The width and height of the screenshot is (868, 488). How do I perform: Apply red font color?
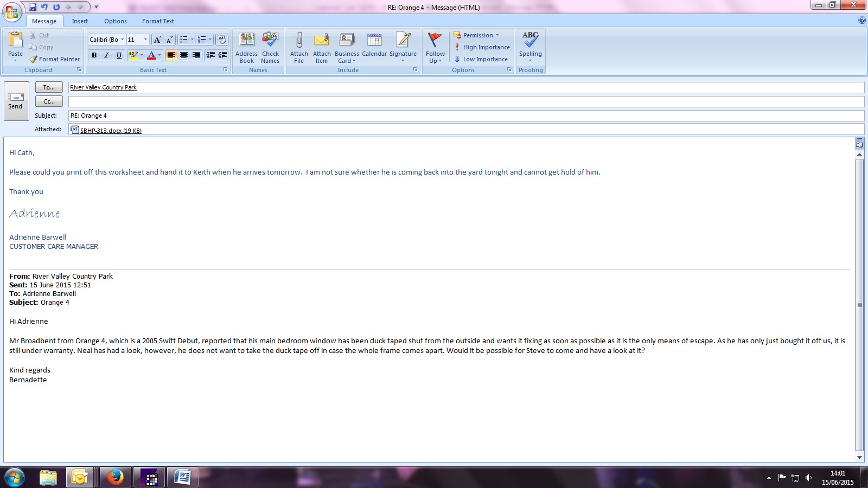pos(151,55)
